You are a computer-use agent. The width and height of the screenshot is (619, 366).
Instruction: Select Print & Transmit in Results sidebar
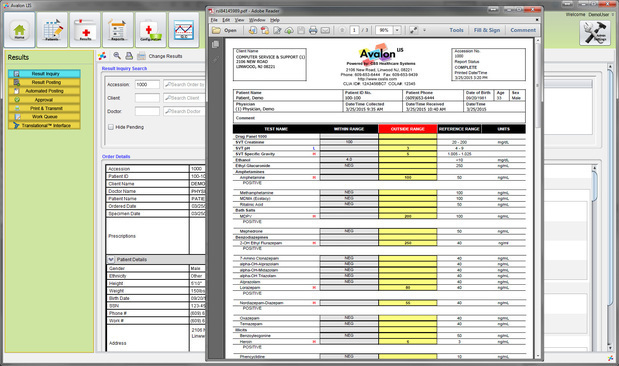(x=44, y=108)
